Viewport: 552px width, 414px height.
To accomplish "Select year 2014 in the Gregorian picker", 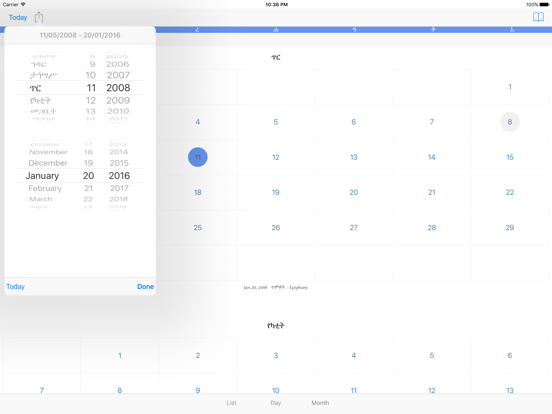I will click(x=119, y=152).
